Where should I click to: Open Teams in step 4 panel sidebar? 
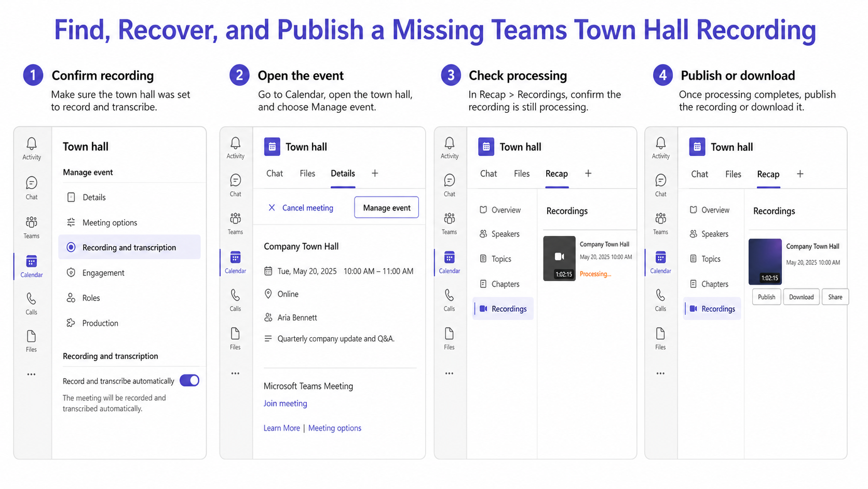point(661,223)
